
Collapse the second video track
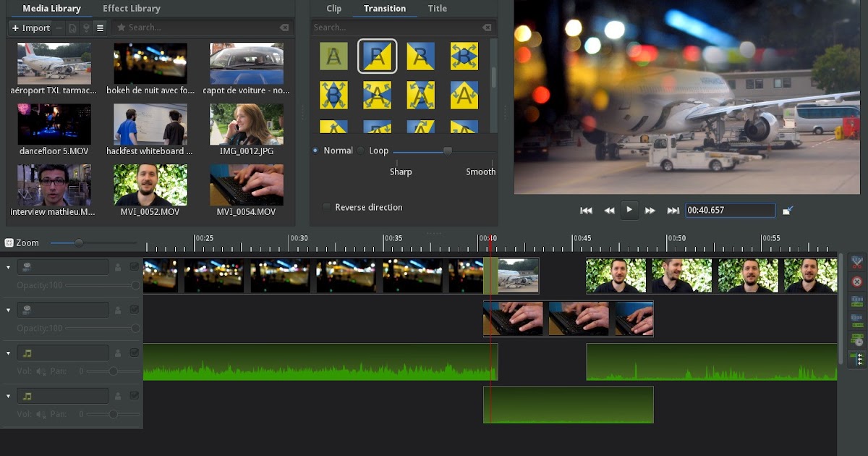pos(9,310)
